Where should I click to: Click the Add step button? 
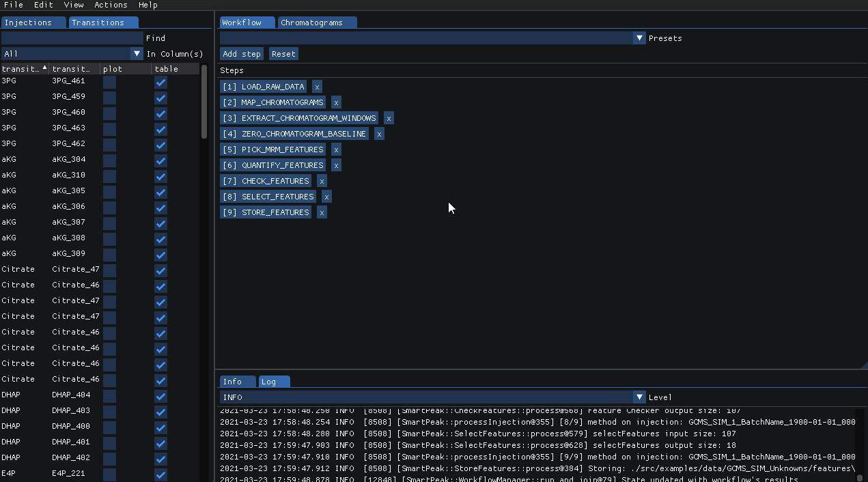point(242,54)
